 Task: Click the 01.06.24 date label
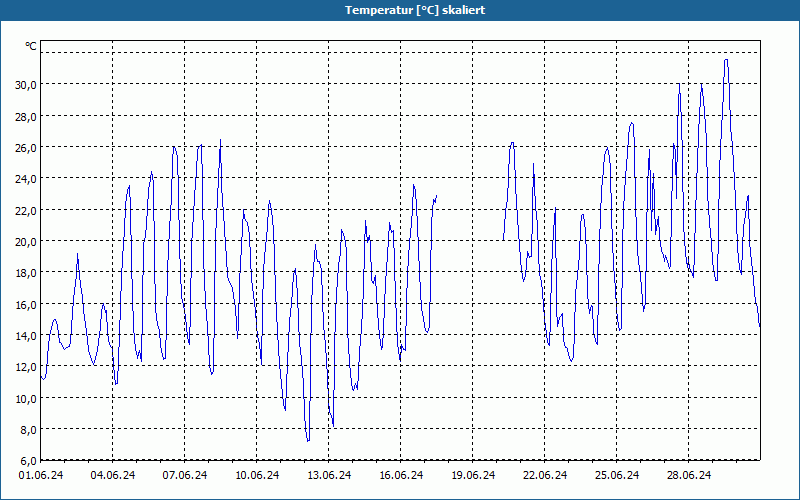(x=41, y=476)
